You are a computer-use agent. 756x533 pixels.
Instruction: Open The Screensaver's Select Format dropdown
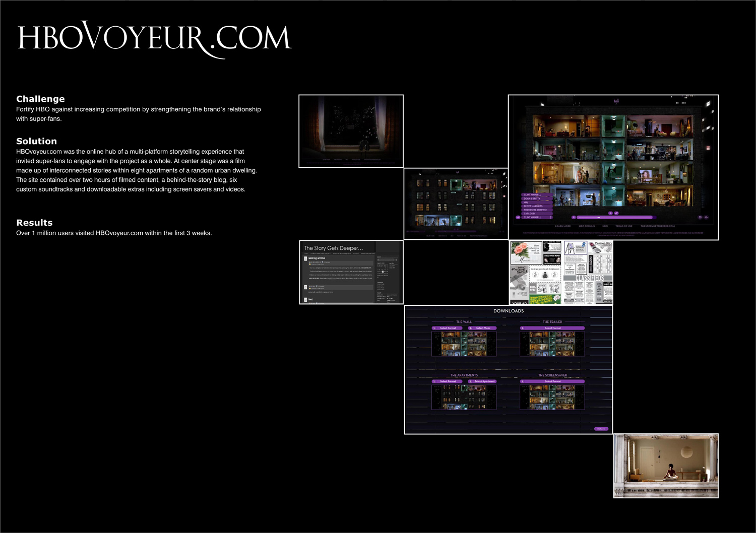(552, 381)
